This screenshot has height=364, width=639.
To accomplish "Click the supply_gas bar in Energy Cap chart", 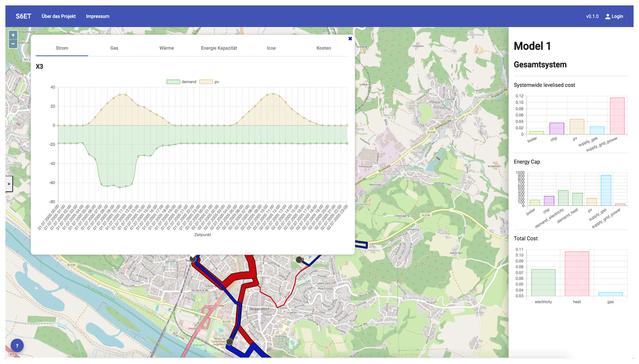I will coord(606,190).
